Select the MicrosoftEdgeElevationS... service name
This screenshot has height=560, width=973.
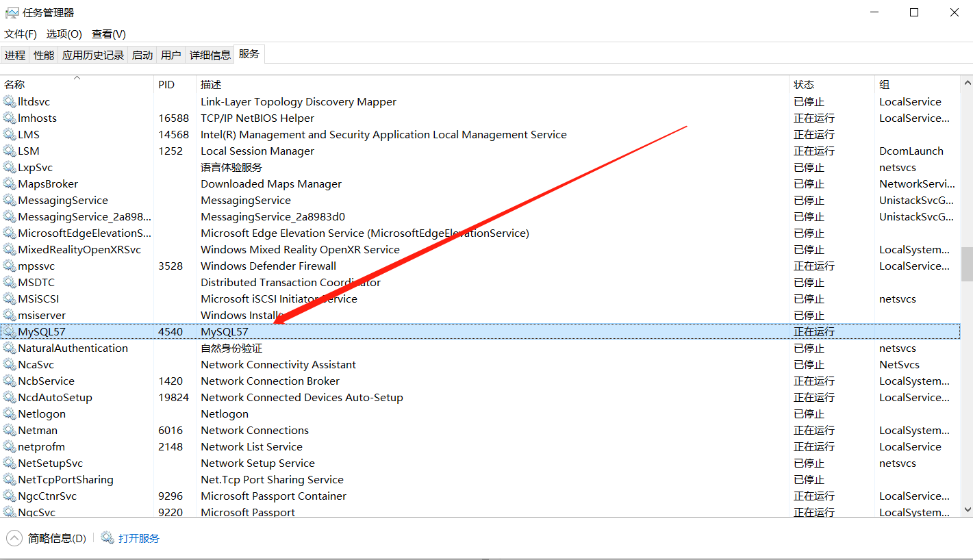85,233
